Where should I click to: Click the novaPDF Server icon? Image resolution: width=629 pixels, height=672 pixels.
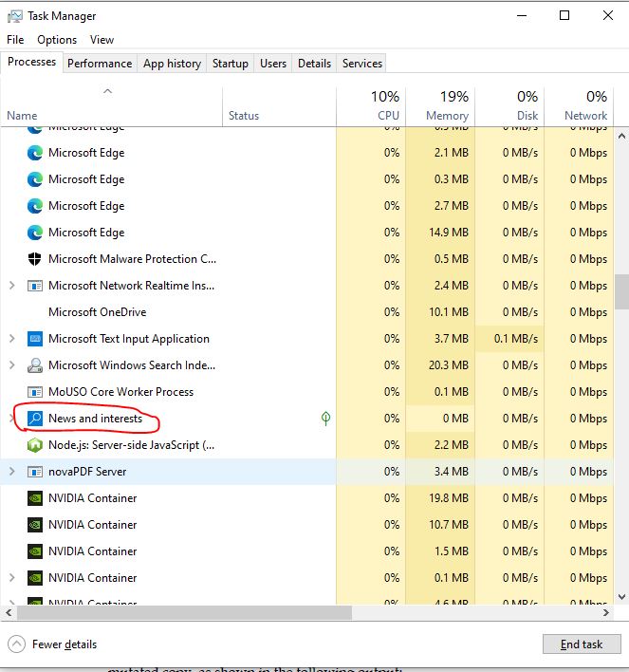click(x=35, y=472)
